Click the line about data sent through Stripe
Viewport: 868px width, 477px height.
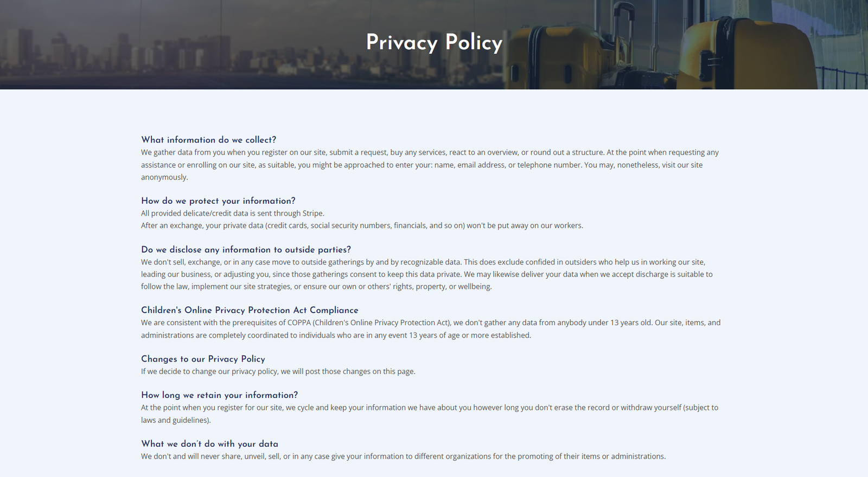coord(232,214)
